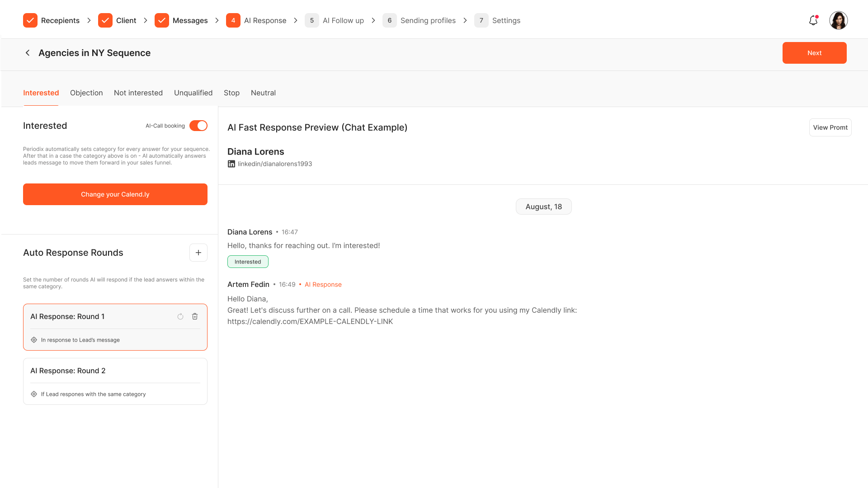Click the duplicate icon on AI Response Round 1
The height and width of the screenshot is (488, 868).
181,316
